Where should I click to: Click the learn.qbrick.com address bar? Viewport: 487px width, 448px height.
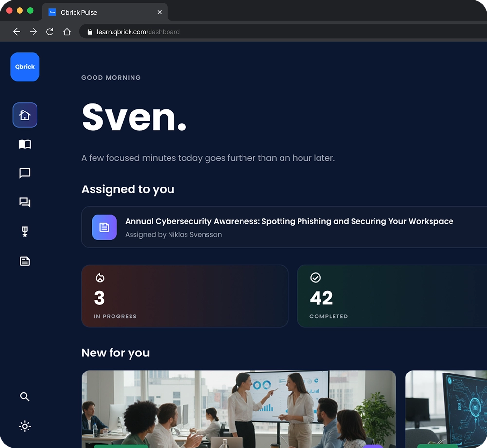(x=282, y=32)
